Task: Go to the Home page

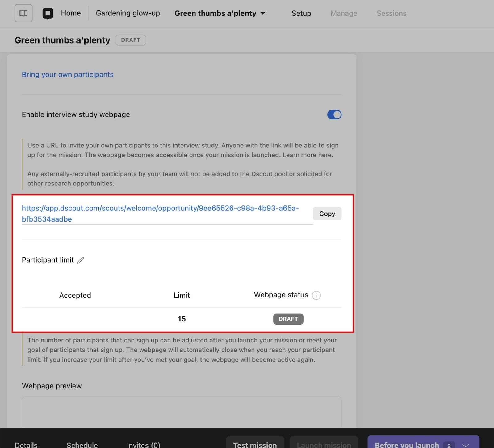Action: (71, 13)
